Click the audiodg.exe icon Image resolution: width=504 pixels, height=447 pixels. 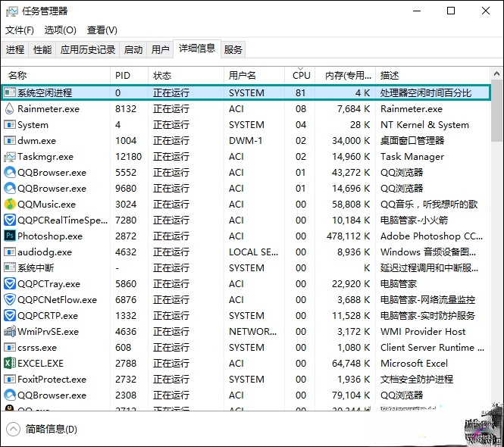coord(10,252)
